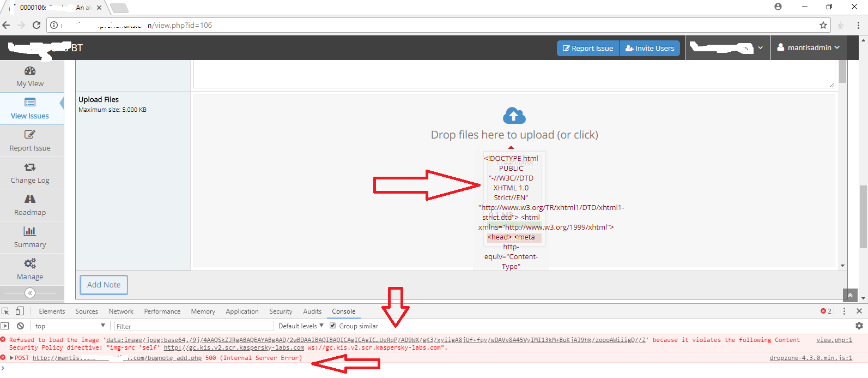Activate the DevTools inspect element picker

point(5,311)
